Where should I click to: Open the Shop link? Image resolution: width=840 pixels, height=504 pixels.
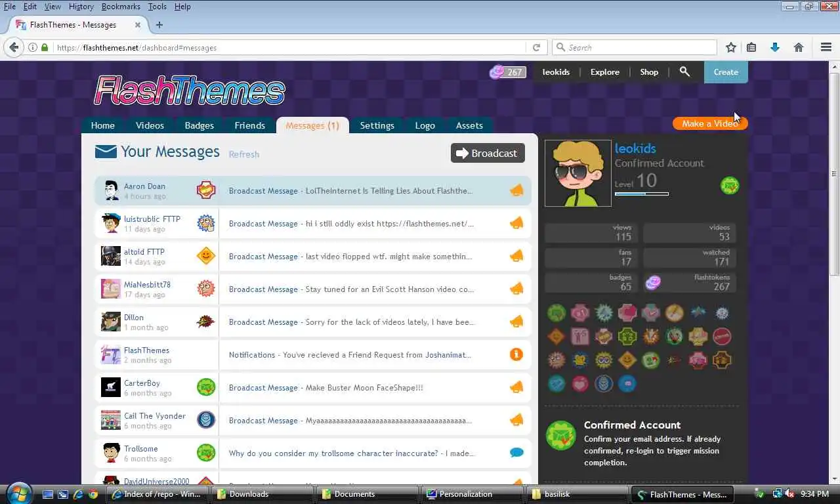click(x=649, y=72)
